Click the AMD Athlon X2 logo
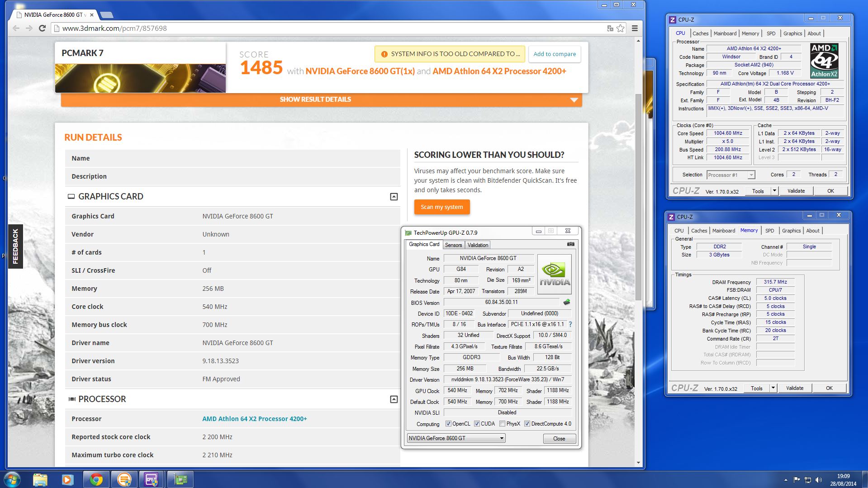 pos(824,61)
